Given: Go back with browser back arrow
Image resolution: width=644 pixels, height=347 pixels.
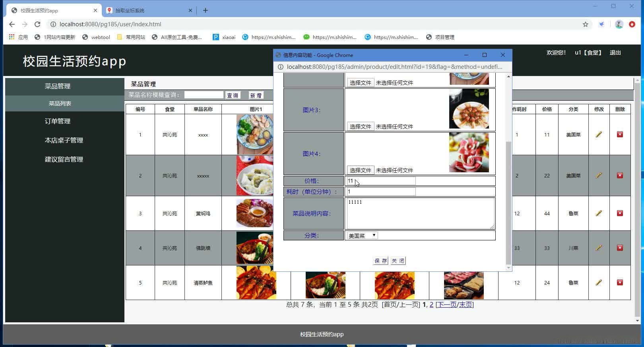Looking at the screenshot, I should [x=12, y=24].
